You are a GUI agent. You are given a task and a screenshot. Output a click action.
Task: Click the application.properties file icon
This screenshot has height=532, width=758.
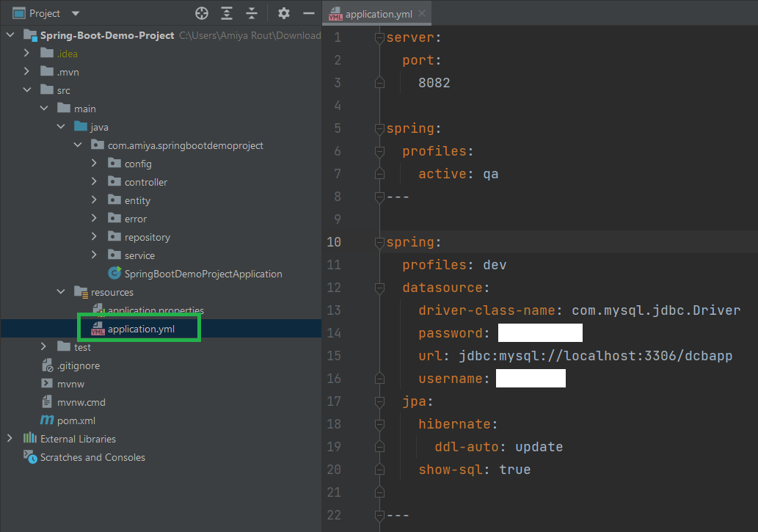99,310
